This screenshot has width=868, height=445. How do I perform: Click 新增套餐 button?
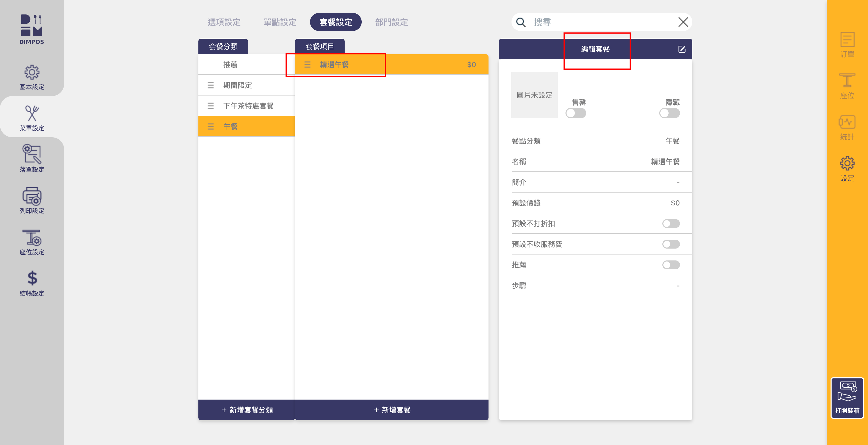coord(392,410)
